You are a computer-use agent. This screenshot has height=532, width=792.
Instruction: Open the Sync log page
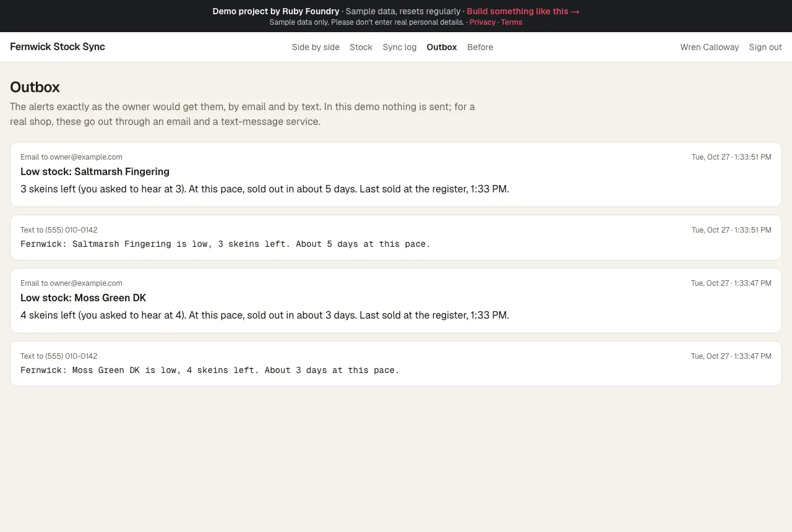[x=400, y=47]
